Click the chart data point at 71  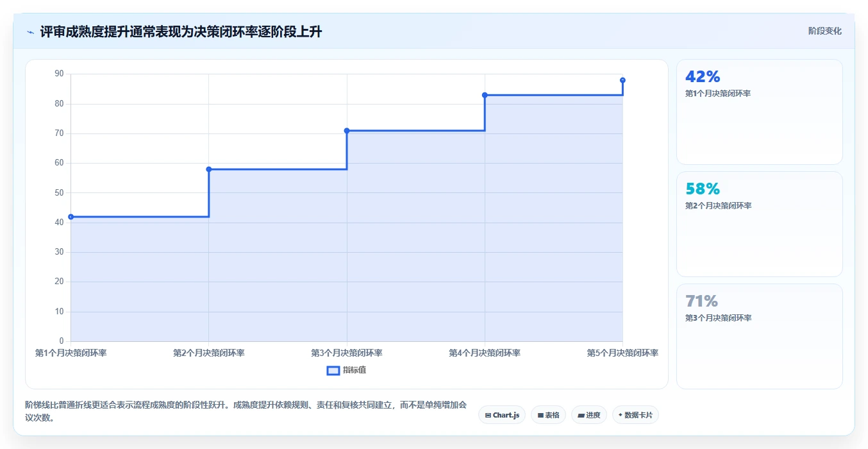tap(347, 131)
